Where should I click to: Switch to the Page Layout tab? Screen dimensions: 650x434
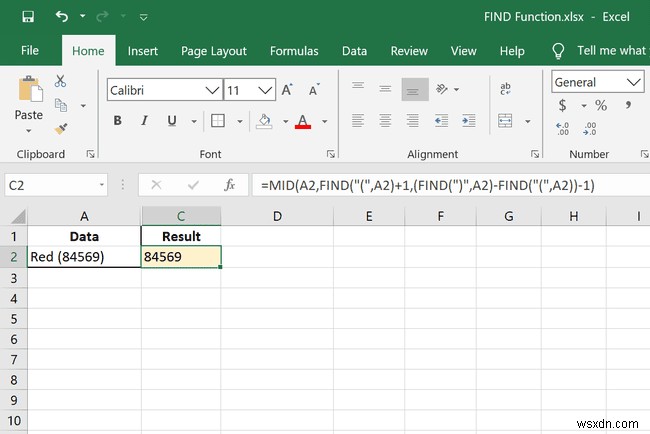[214, 51]
